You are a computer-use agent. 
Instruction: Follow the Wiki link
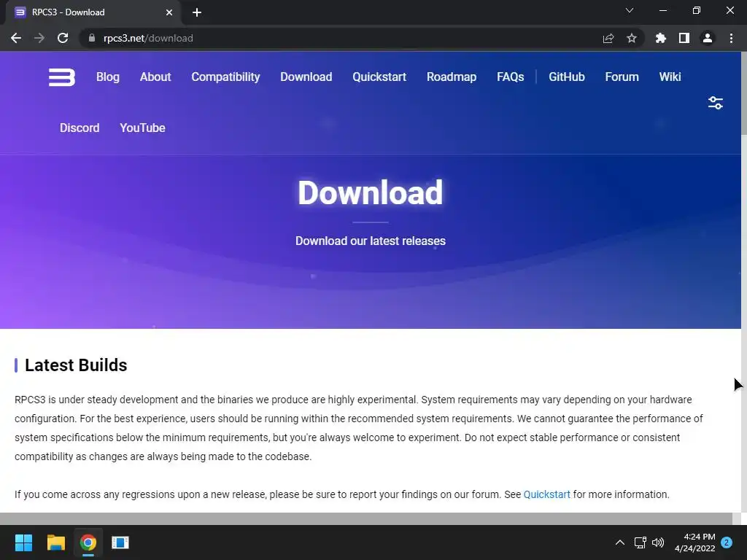pyautogui.click(x=670, y=77)
